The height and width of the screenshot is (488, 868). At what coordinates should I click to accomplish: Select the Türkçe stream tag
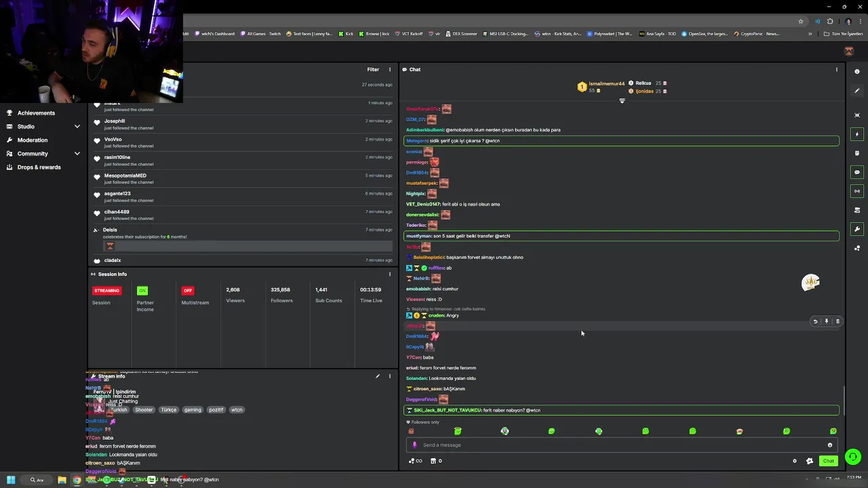click(168, 409)
